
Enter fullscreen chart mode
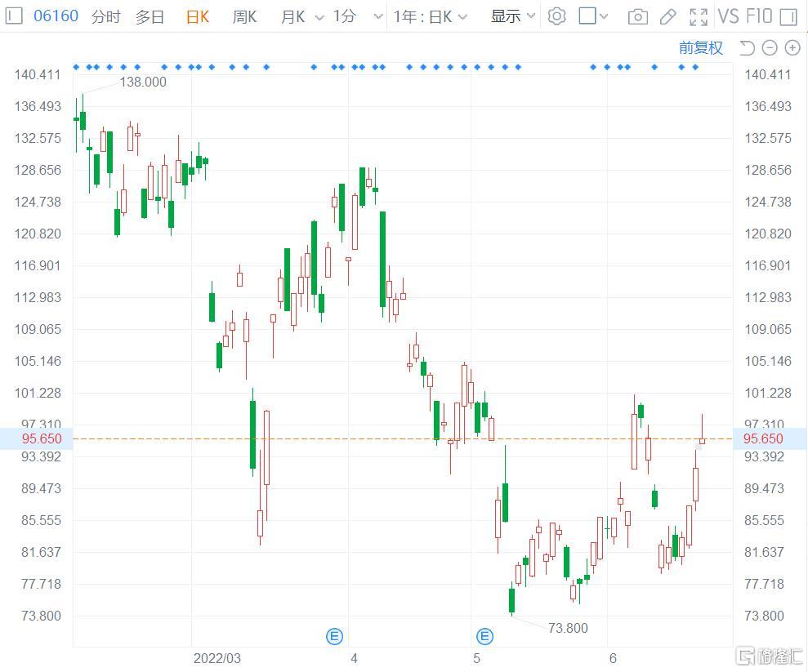[699, 16]
